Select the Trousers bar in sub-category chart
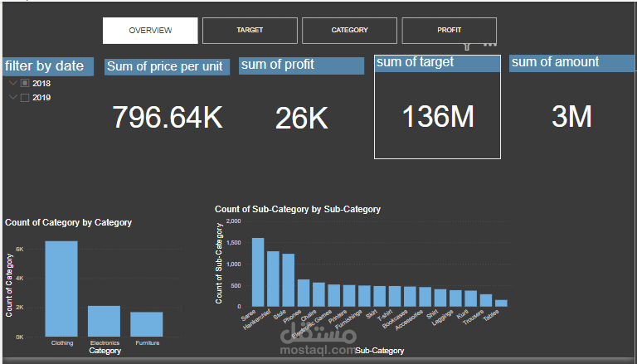 point(486,301)
